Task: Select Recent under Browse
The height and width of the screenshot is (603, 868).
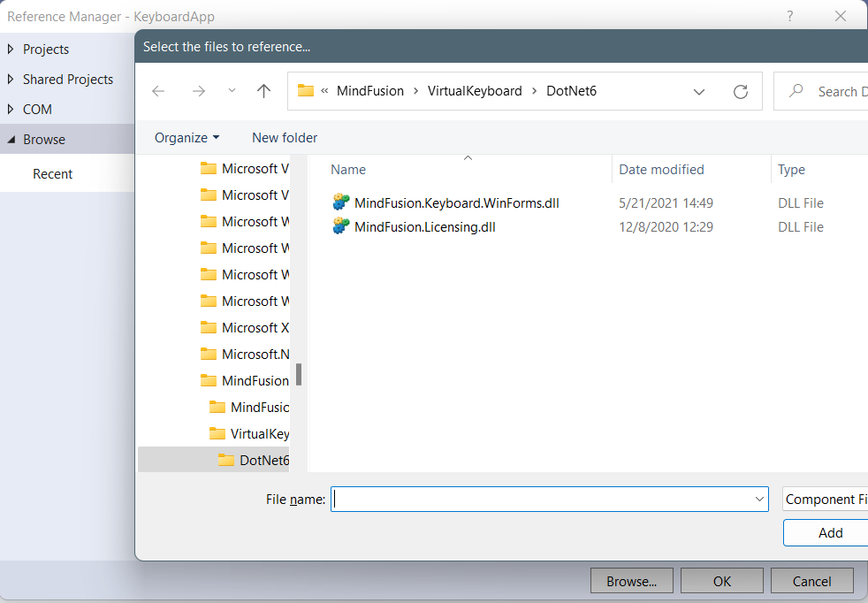Action: coord(52,174)
